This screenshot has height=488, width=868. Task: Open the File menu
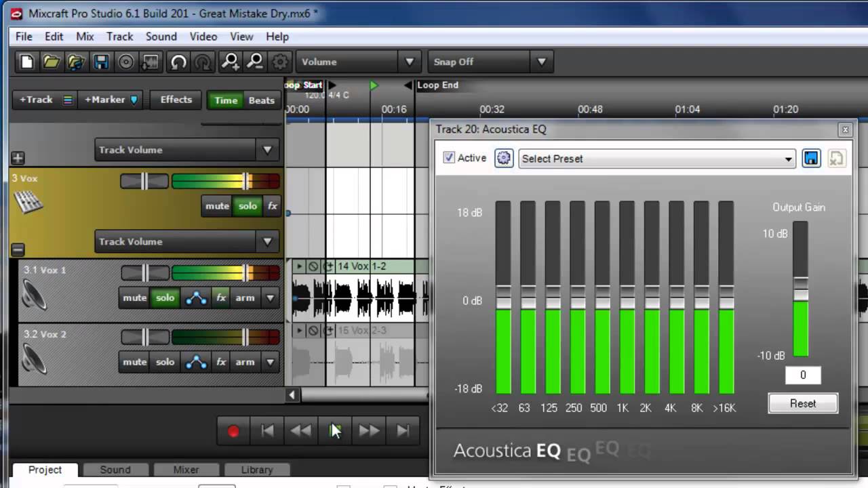pyautogui.click(x=24, y=37)
